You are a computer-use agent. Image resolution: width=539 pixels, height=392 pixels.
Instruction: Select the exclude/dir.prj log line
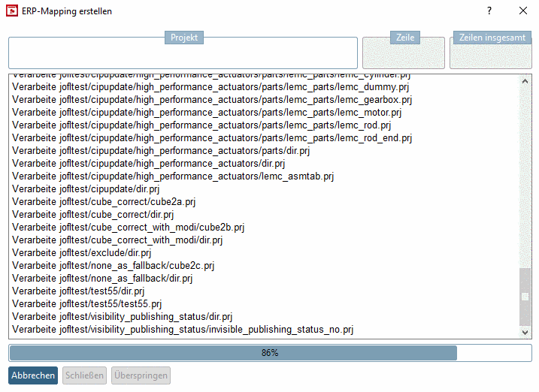[82, 253]
